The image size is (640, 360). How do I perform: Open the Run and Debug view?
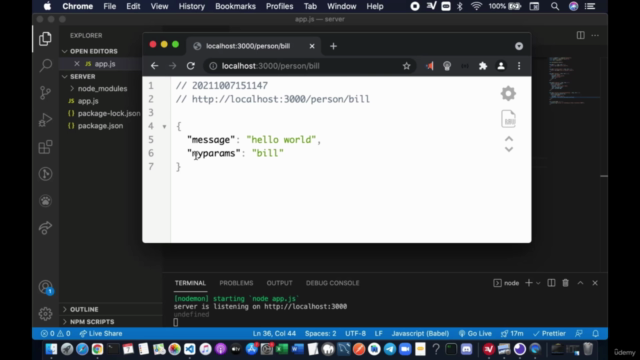tap(45, 120)
